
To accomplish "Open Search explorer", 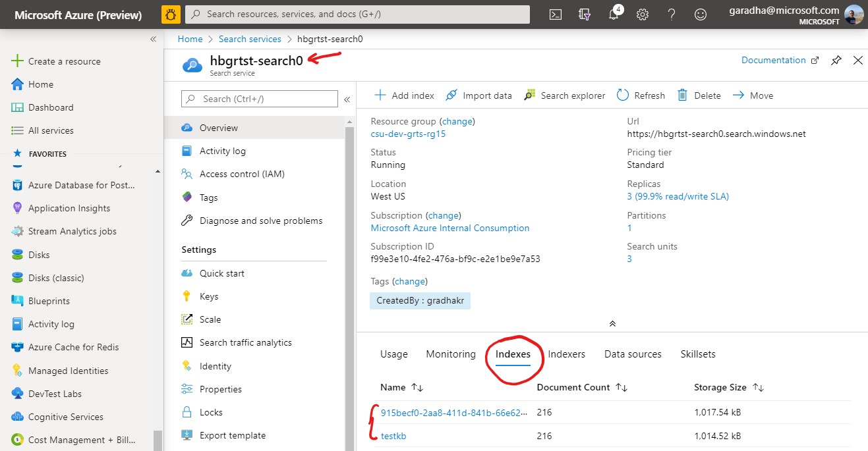I will [564, 95].
